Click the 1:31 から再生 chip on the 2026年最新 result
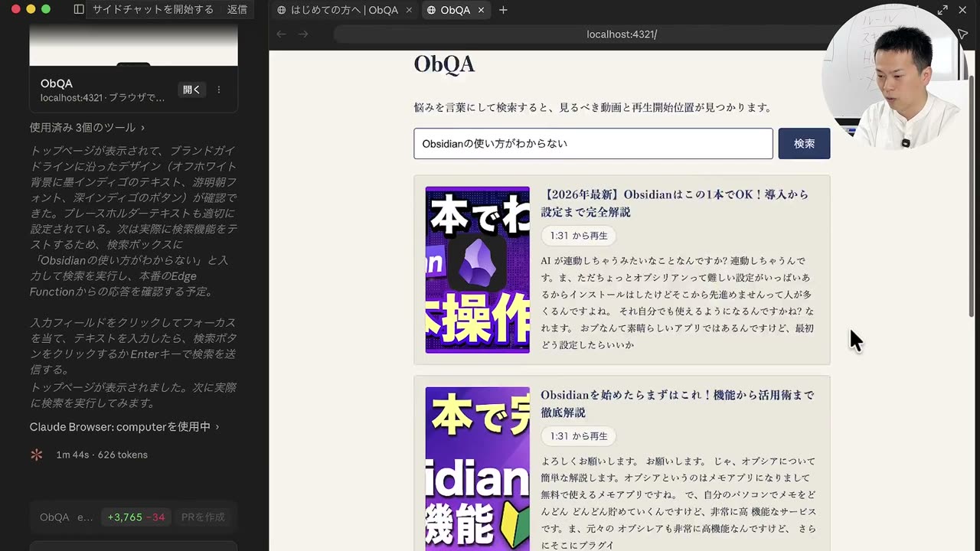 pyautogui.click(x=579, y=236)
